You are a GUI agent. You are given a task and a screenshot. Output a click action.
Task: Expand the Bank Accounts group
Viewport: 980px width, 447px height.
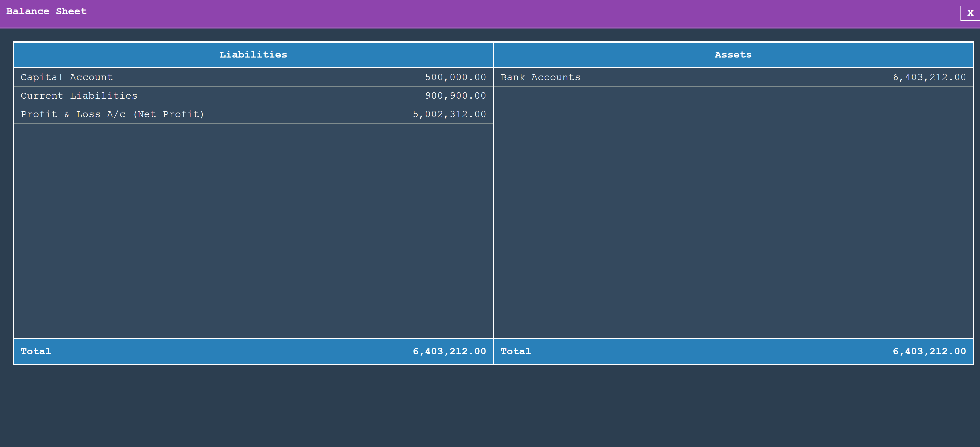tap(540, 77)
